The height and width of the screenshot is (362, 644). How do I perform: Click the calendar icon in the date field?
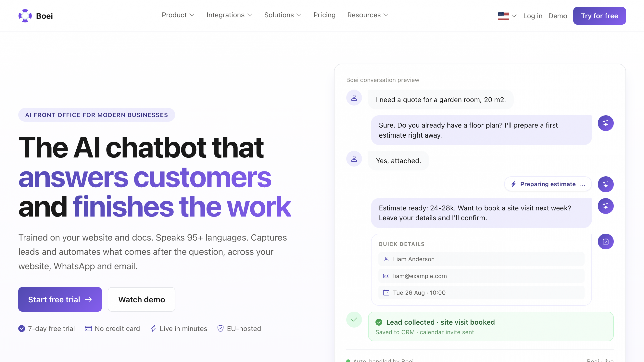386,293
